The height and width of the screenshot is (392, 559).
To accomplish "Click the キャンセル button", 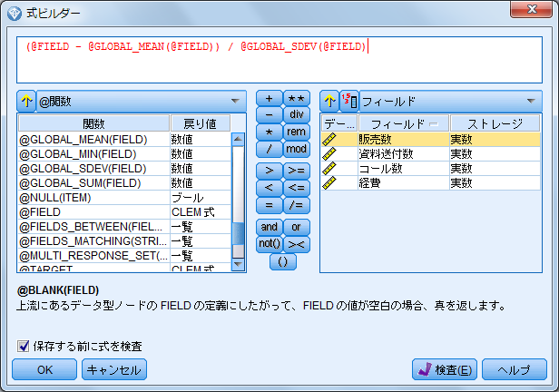I will pyautogui.click(x=114, y=369).
